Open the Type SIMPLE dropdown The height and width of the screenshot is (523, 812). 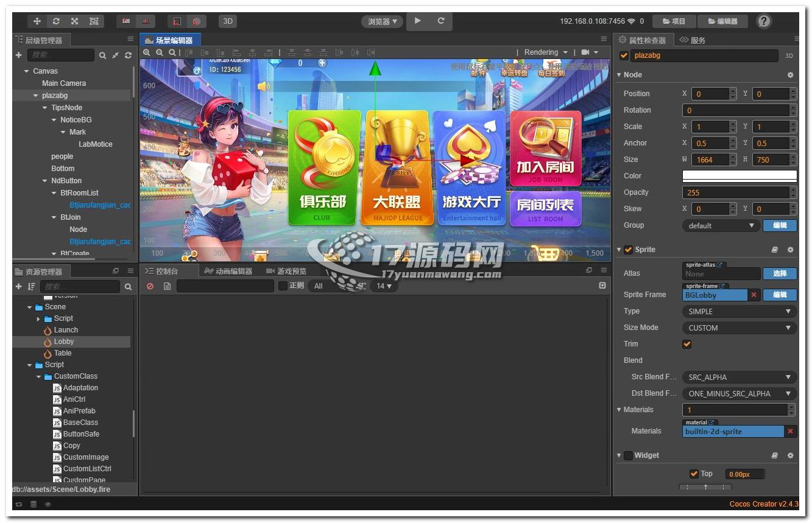pos(739,311)
